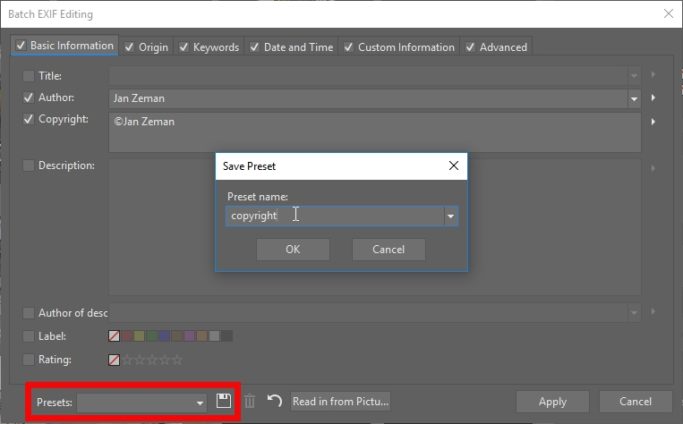Open the Date and Time tab

pyautogui.click(x=291, y=47)
